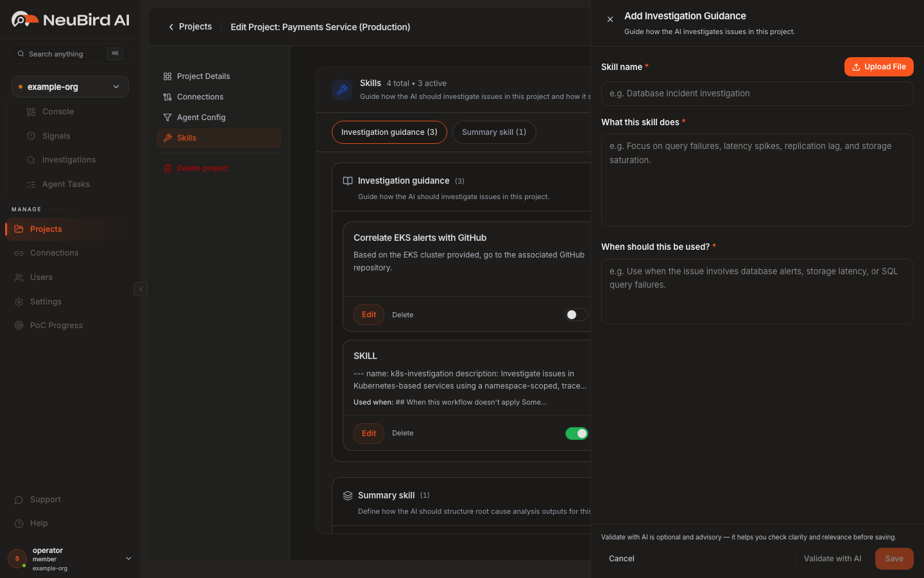Click Validate with AI button
Screen dimensions: 924x578
click(x=832, y=559)
